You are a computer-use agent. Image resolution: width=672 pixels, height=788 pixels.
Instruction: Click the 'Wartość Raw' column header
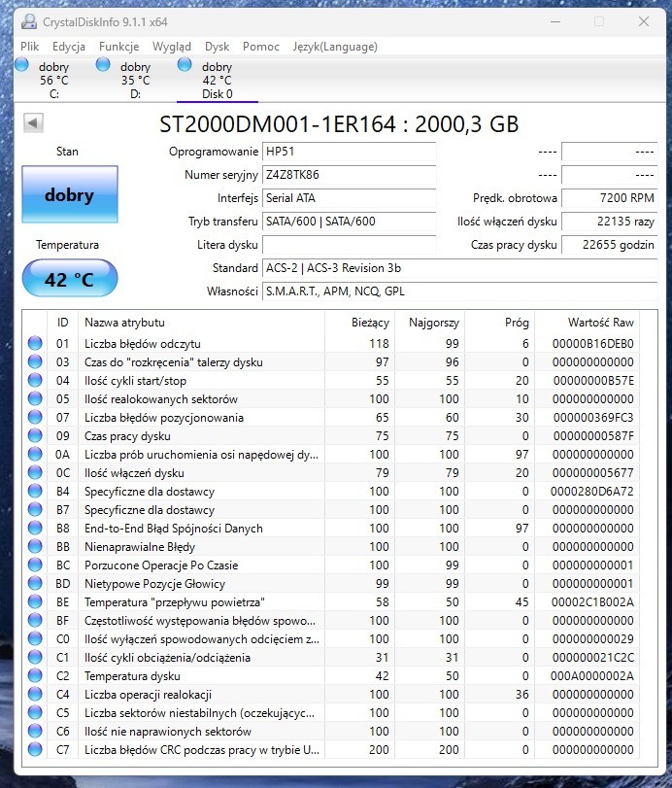tap(588, 323)
